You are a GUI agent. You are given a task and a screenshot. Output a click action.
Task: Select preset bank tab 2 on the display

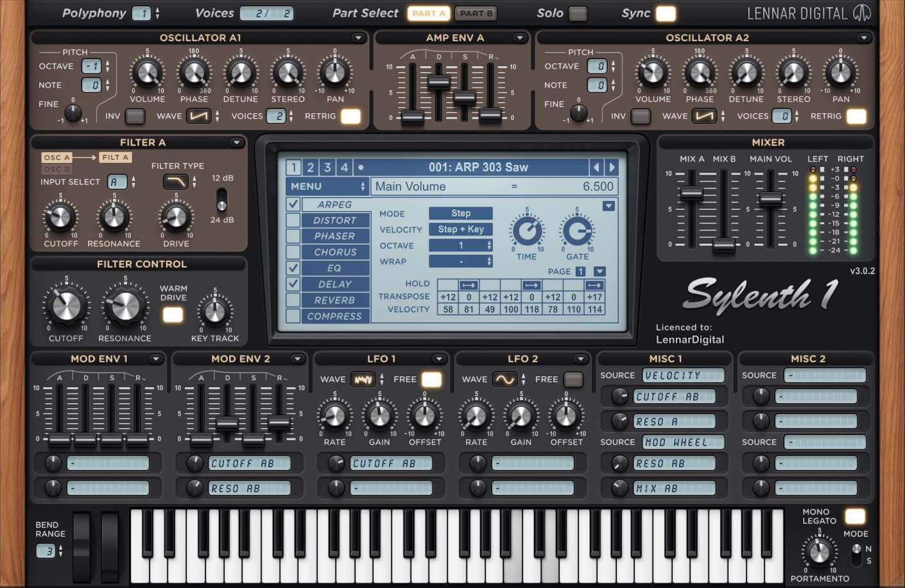(x=310, y=167)
